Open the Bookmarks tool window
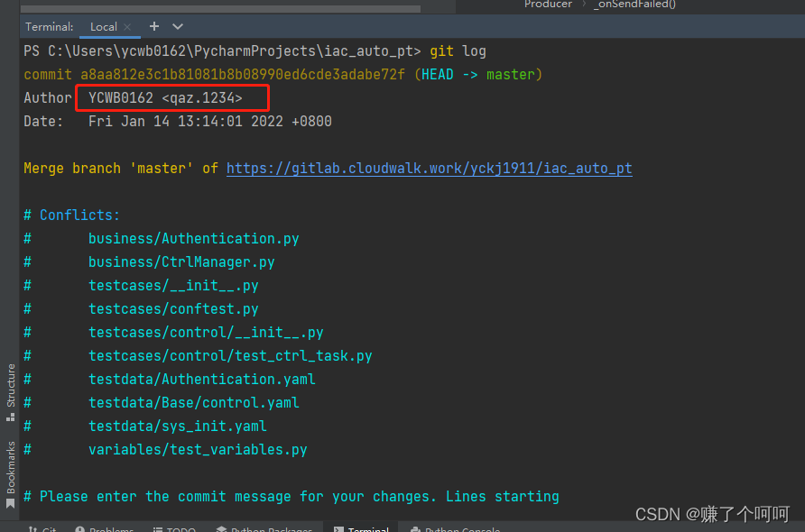805x532 pixels. click(10, 474)
